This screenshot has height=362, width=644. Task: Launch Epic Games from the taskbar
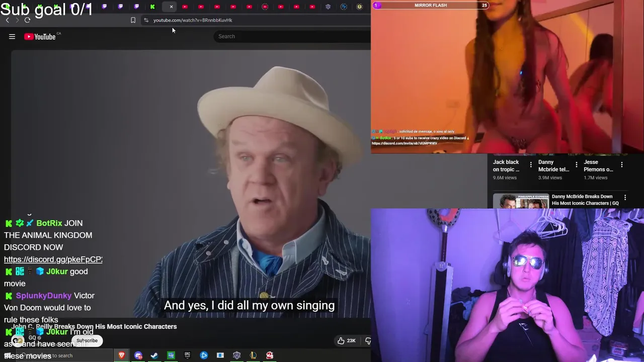(187, 355)
